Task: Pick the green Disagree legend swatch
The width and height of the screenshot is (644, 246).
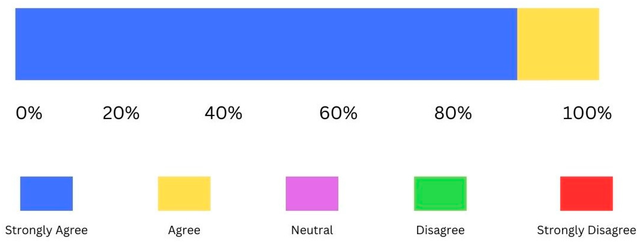Action: tap(440, 193)
